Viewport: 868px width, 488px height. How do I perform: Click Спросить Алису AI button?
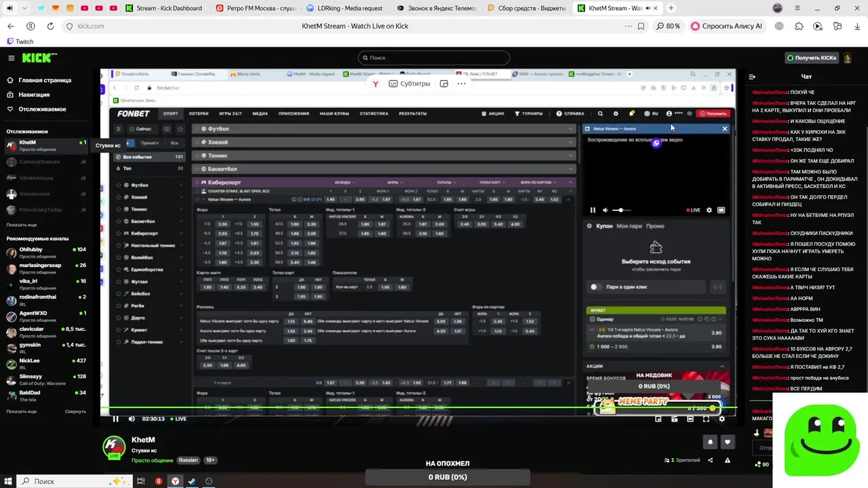tap(726, 26)
